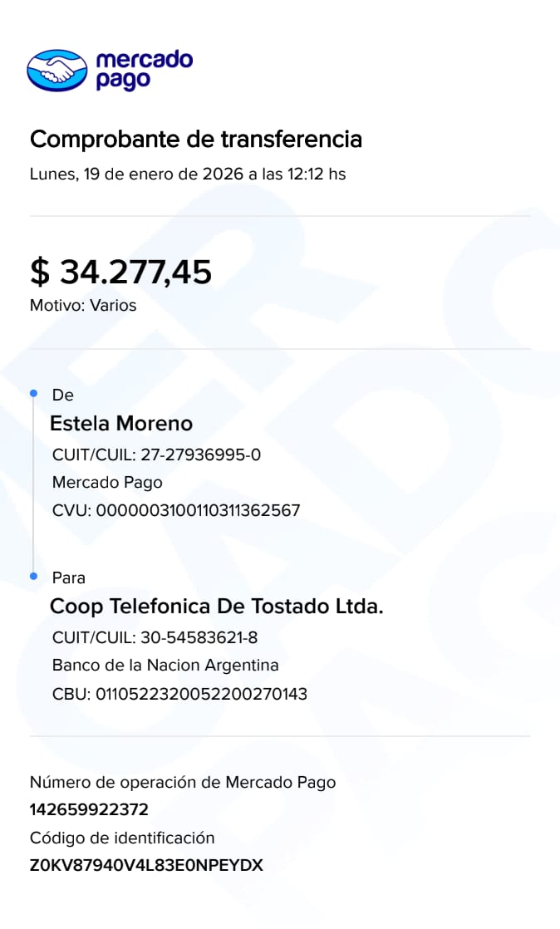Image resolution: width=560 pixels, height=929 pixels.
Task: Click the sender's "Mercado Pago" account label
Action: (x=107, y=482)
